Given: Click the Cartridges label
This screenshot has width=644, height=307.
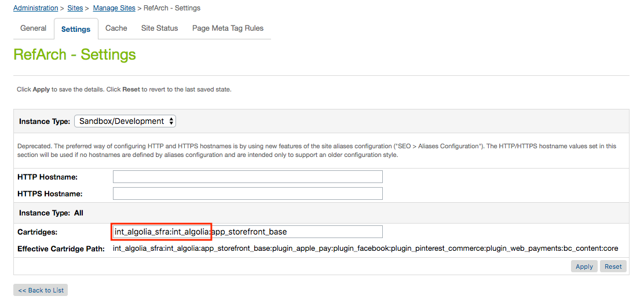Looking at the screenshot, I should pos(38,232).
